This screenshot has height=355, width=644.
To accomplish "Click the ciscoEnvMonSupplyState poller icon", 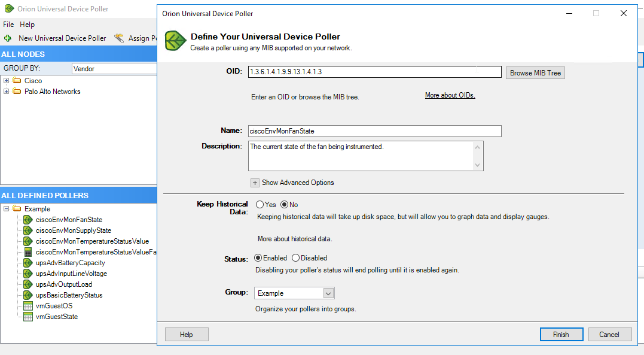I will point(28,230).
